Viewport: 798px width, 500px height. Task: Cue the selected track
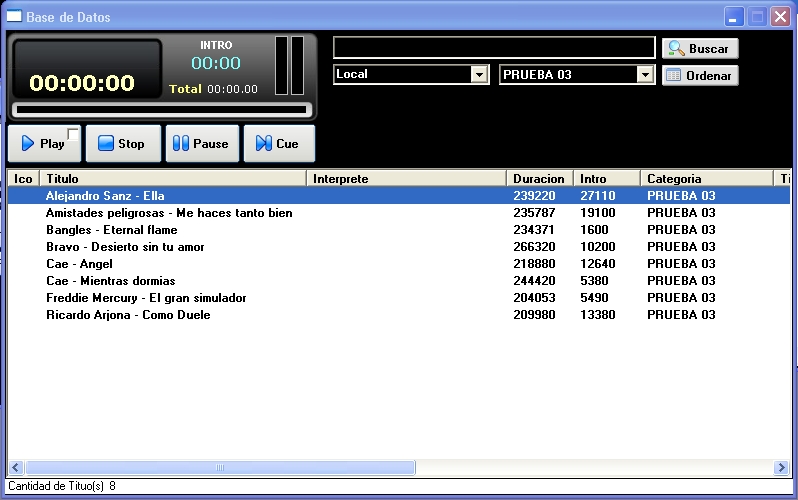[279, 144]
